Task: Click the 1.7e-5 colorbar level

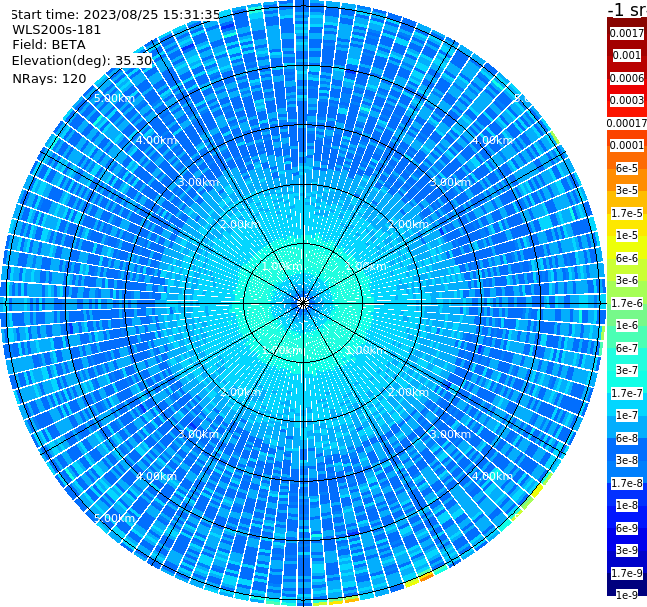Action: [x=627, y=213]
